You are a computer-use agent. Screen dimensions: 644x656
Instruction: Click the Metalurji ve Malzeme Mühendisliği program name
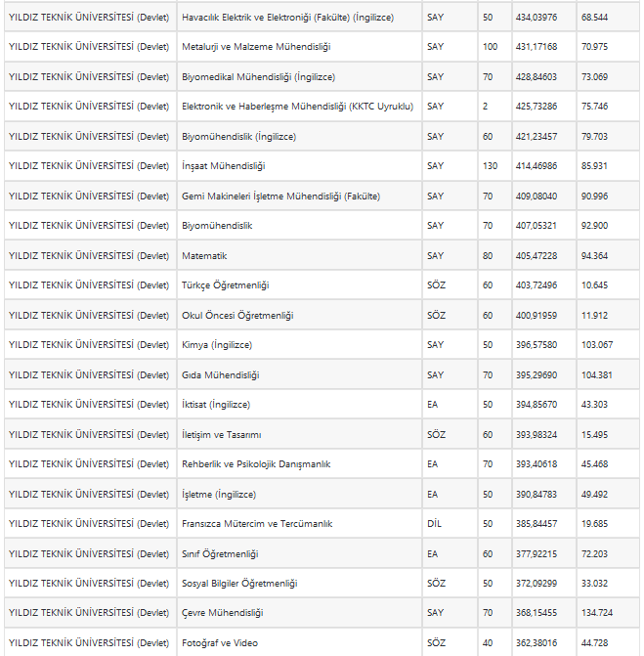258,47
